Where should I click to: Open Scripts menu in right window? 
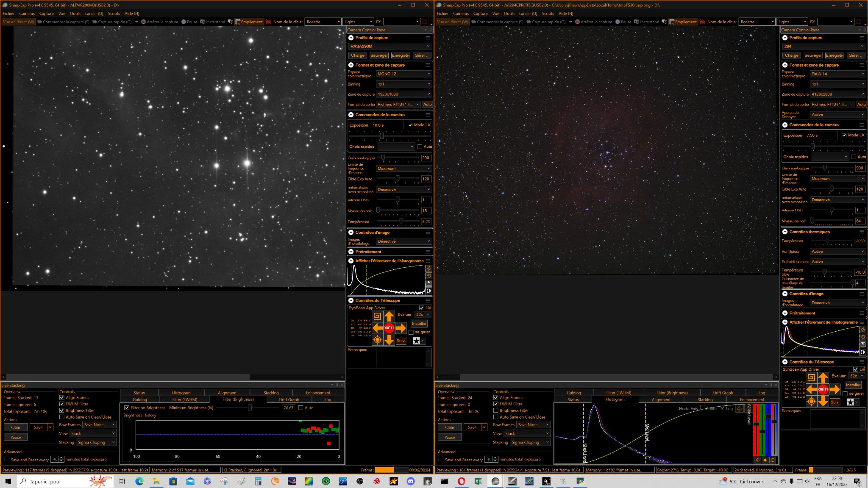[548, 14]
